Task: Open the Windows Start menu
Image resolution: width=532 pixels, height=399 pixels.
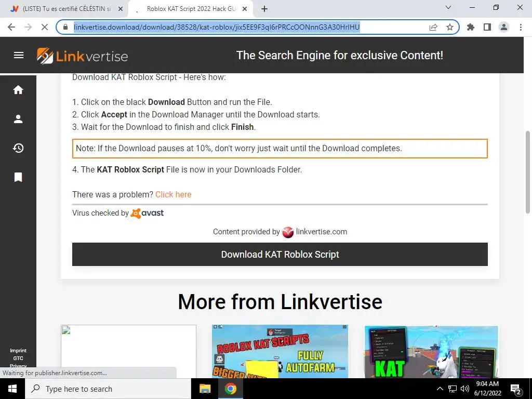Action: click(x=12, y=389)
